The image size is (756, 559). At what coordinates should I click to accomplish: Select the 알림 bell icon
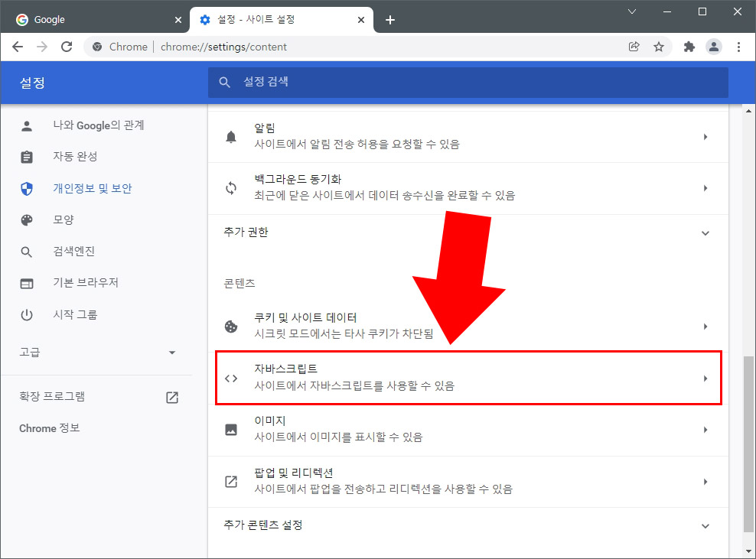pyautogui.click(x=231, y=136)
